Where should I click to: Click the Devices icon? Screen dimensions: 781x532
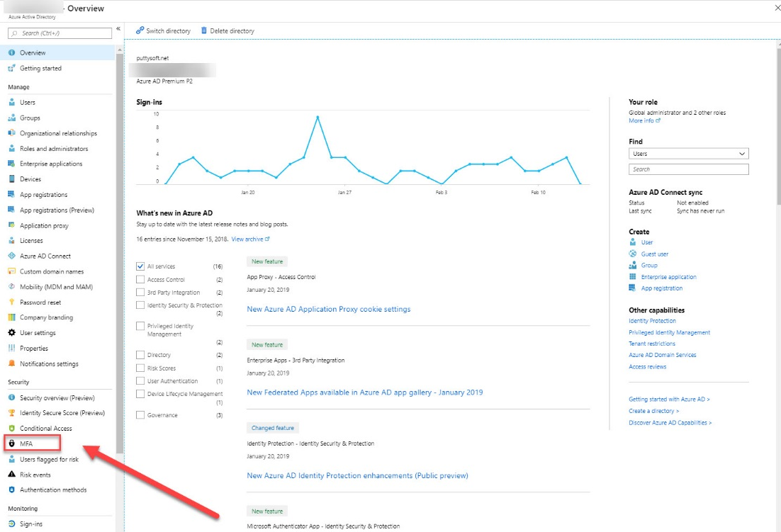12,179
